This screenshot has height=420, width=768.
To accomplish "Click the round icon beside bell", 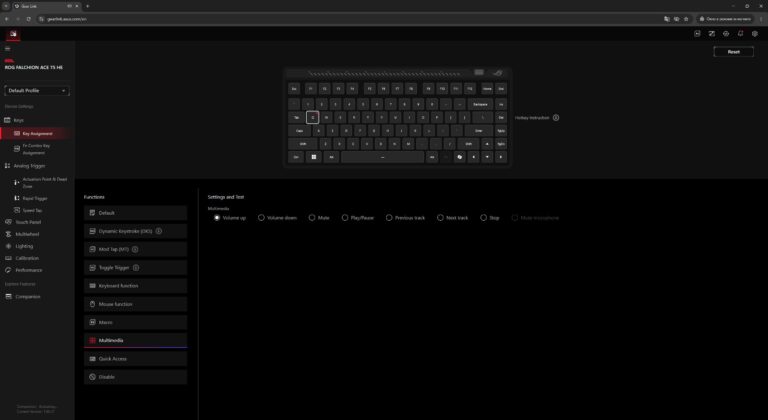I will (726, 34).
